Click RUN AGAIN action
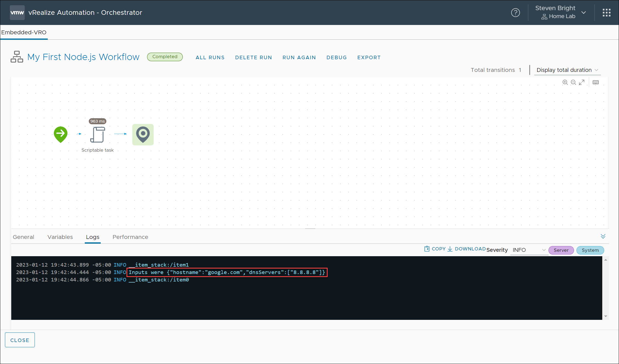Screen dimensions: 619x364 pos(299,58)
